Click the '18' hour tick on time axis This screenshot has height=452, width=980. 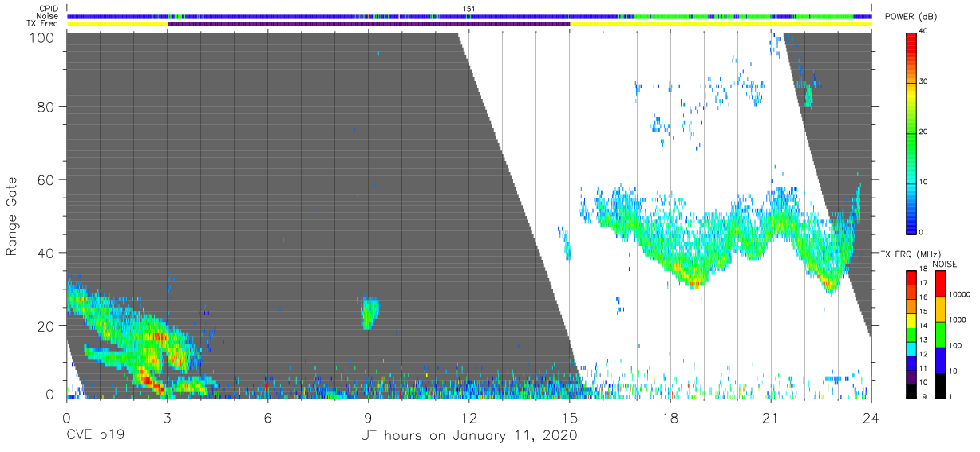pos(670,417)
